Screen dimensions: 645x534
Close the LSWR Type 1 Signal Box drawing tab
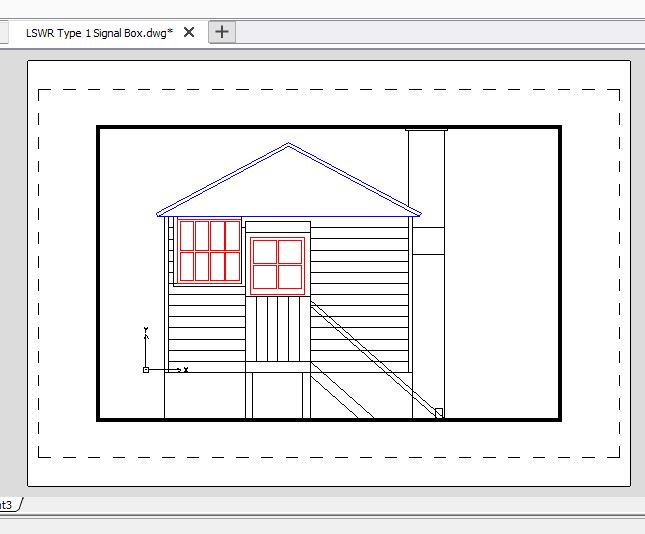pyautogui.click(x=189, y=32)
